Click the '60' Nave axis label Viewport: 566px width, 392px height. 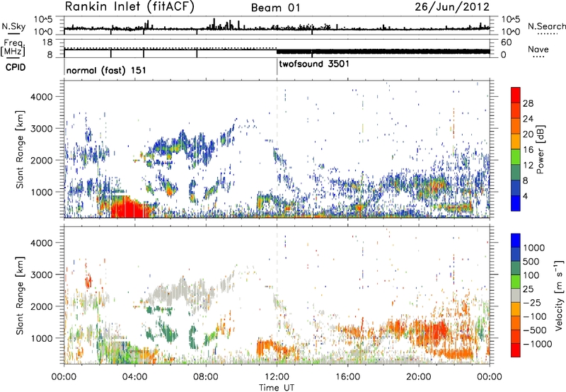[x=506, y=42]
